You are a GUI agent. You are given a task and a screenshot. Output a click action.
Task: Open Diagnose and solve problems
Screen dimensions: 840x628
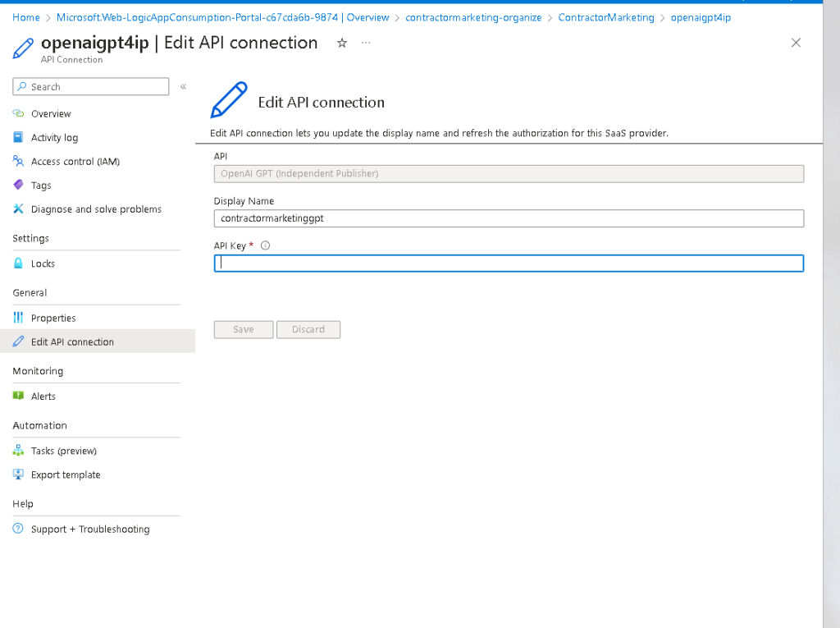[x=98, y=209]
